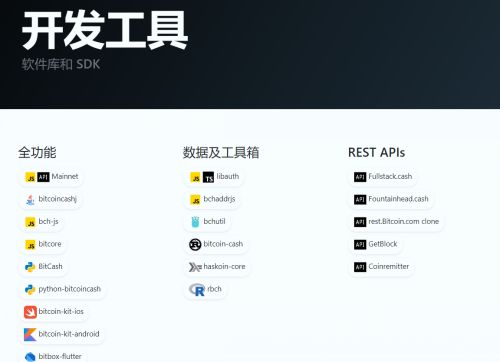
Task: Open the Coinremitter link
Action: (x=389, y=266)
